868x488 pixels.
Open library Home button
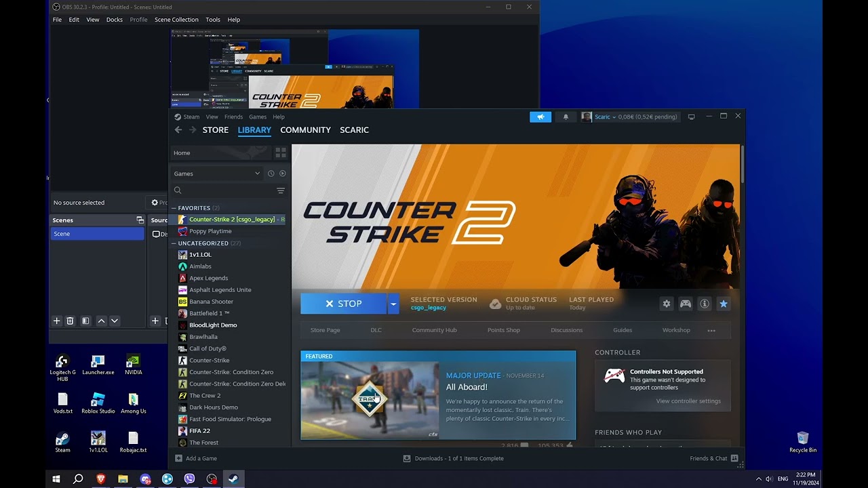pos(221,153)
